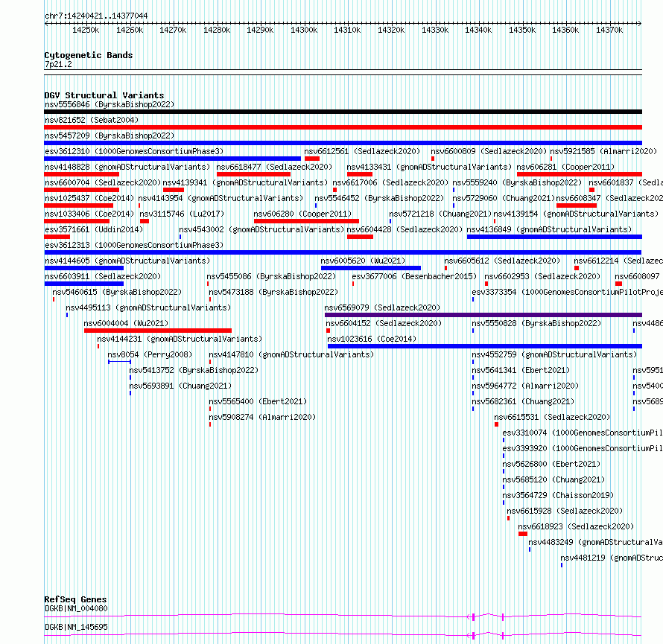Open nsv5729060 (Chuang2021) label
Screen dimensions: 663x644
click(504, 198)
